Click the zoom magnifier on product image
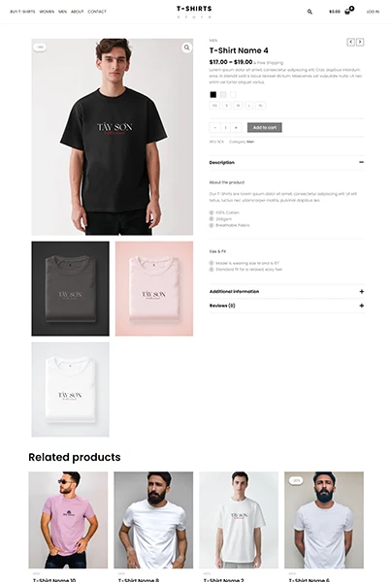The width and height of the screenshot is (392, 582). [x=186, y=48]
